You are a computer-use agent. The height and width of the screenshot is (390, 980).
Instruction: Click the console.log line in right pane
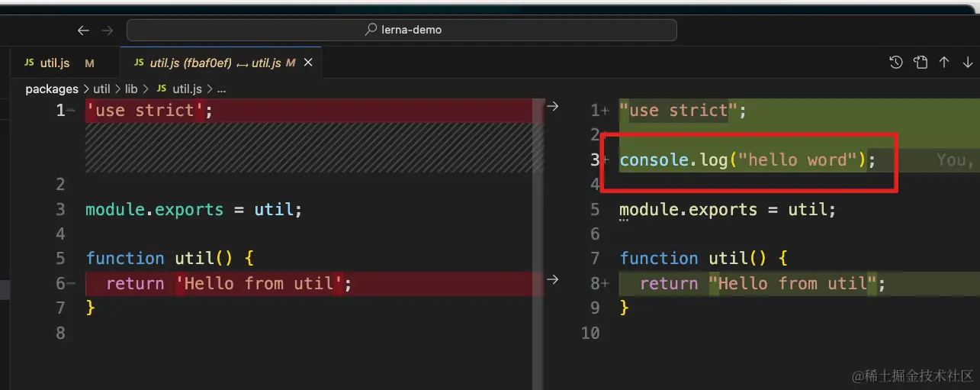(747, 160)
